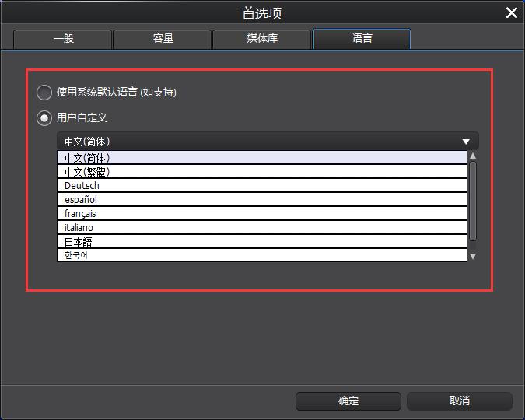Switch to the 媒体库 tab
The width and height of the screenshot is (525, 420).
(x=262, y=39)
